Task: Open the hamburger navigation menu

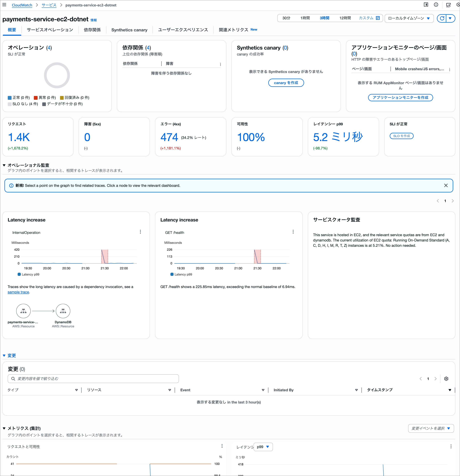Action: [x=4, y=5]
